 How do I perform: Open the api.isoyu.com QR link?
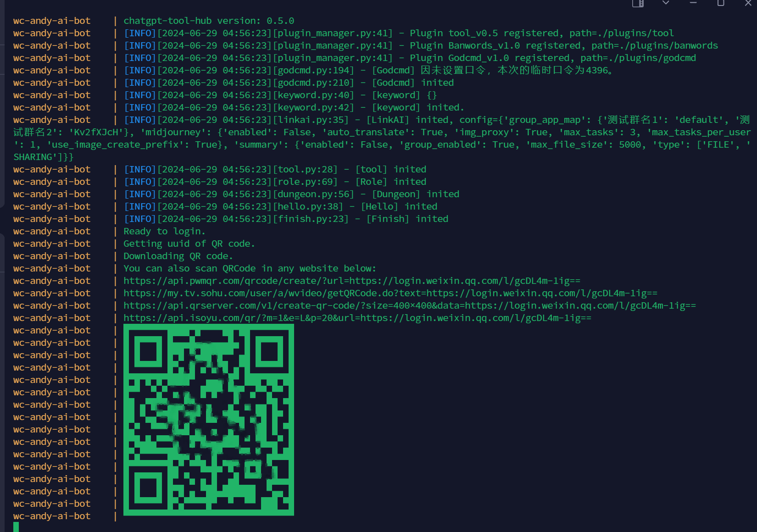point(357,318)
